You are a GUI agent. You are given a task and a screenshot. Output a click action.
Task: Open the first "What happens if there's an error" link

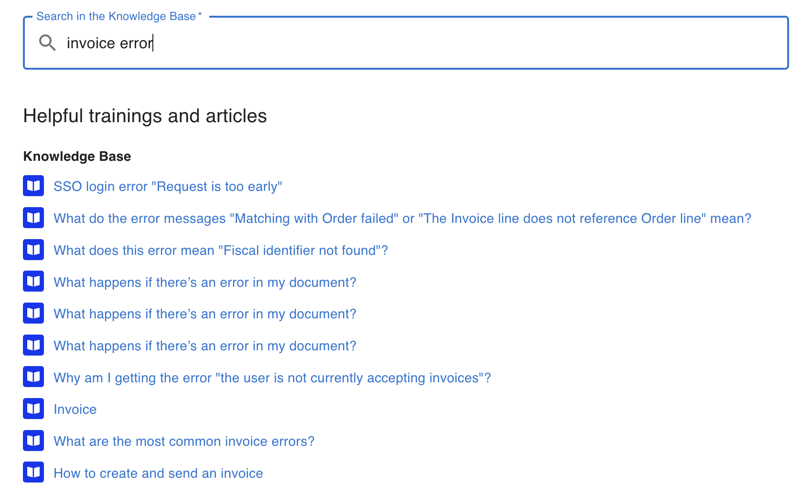[205, 283]
